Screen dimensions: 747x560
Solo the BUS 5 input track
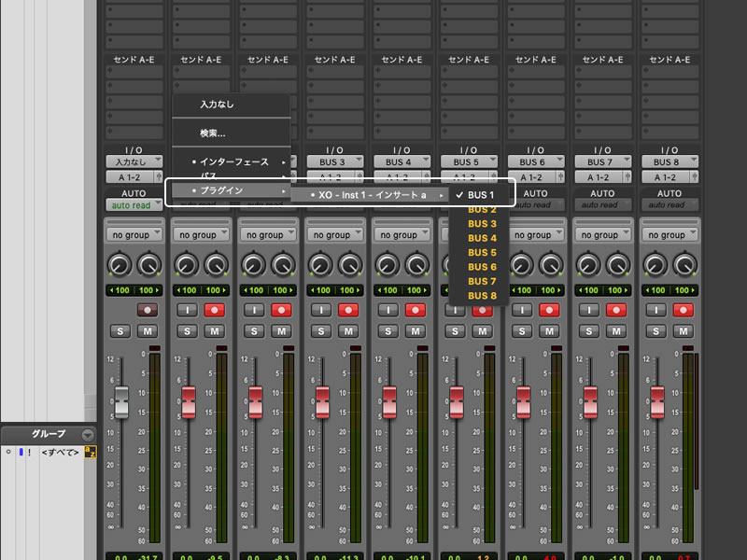(455, 331)
